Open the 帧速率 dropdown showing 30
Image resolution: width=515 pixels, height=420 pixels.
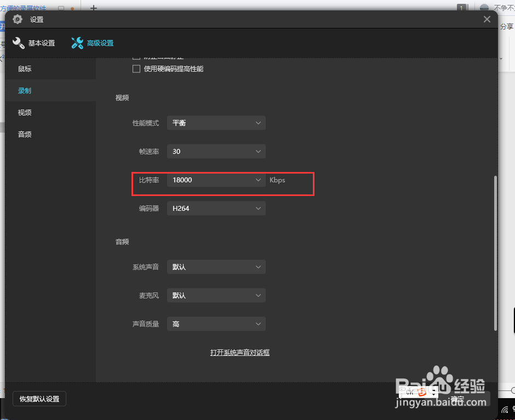216,151
